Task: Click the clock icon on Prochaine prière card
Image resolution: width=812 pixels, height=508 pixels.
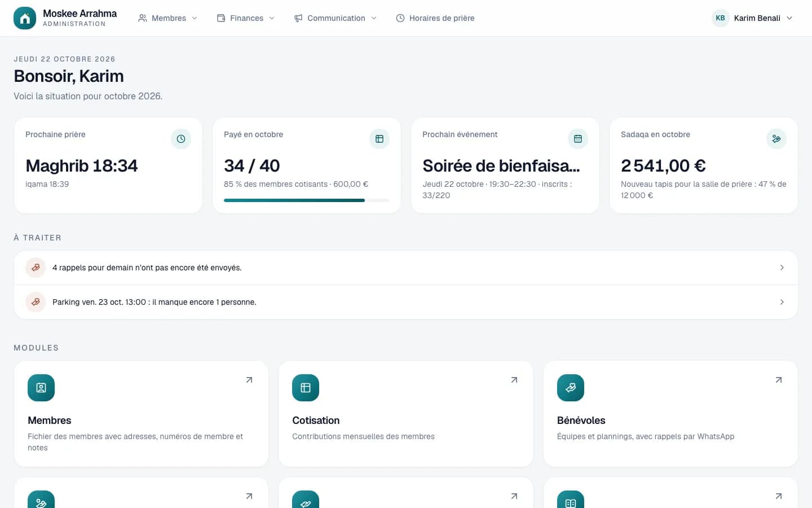Action: coord(181,139)
